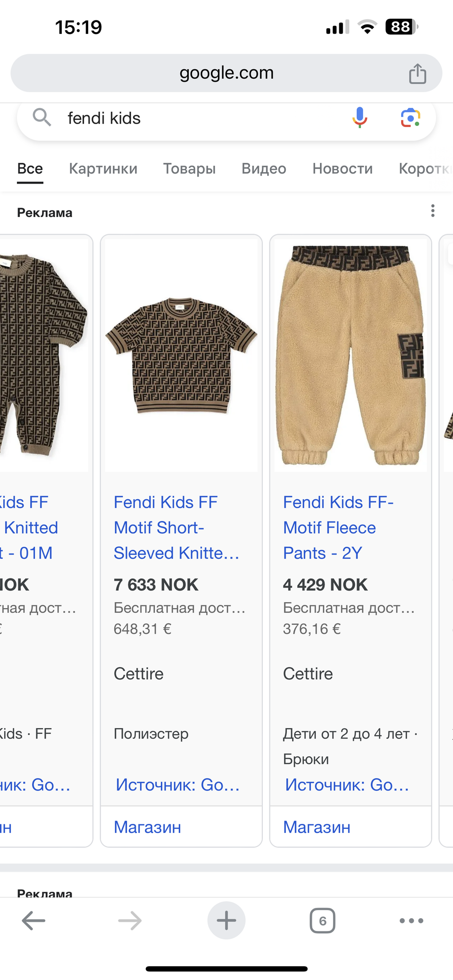Tap the microphone voice search icon
The image size is (453, 980).
click(x=360, y=117)
